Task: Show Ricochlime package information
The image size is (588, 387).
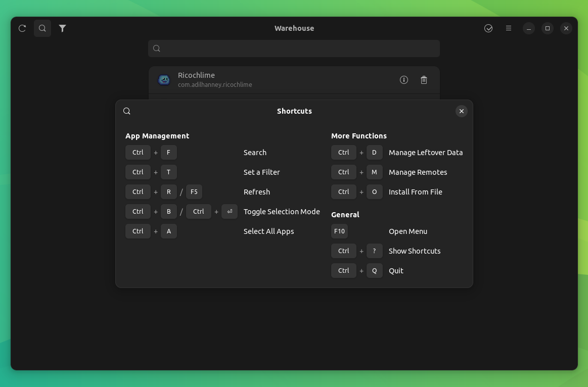Action: 403,79
